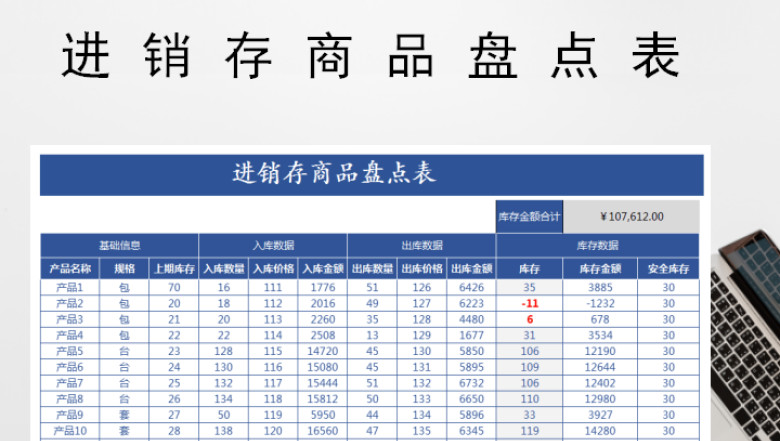This screenshot has width=780, height=441.
Task: Select 出库价格 cell 126 for 产品1
Action: [422, 287]
